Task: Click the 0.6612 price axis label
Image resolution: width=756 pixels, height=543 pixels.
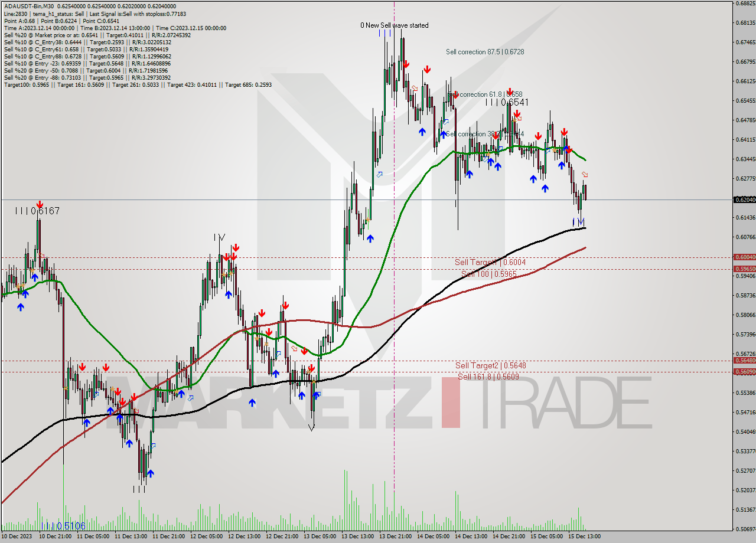Action: click(745, 81)
